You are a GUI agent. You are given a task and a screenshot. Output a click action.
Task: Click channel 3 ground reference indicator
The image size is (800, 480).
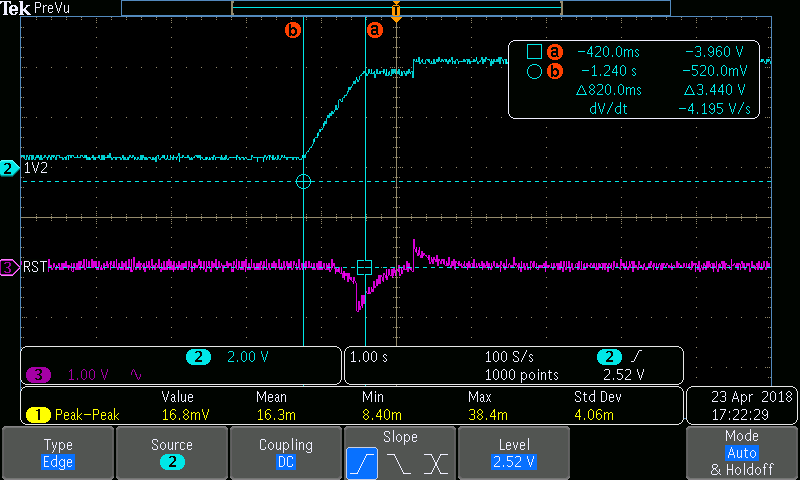click(9, 267)
